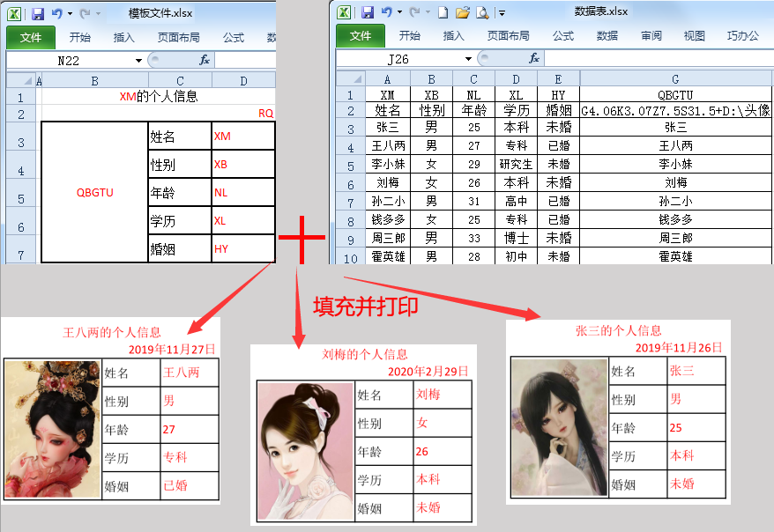Image resolution: width=774 pixels, height=532 pixels.
Task: Click the QBGTU header in data table
Action: point(675,94)
